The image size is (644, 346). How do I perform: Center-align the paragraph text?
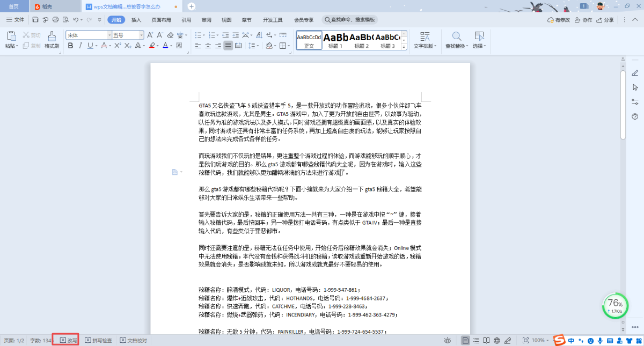click(208, 46)
